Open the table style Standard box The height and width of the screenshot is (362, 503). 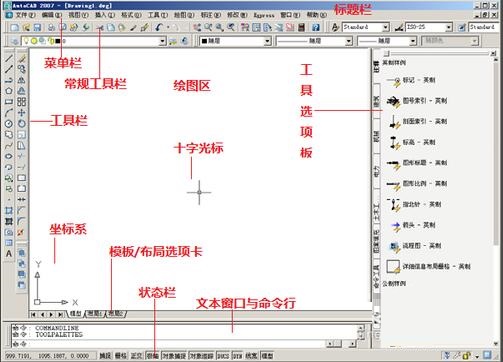coord(484,27)
